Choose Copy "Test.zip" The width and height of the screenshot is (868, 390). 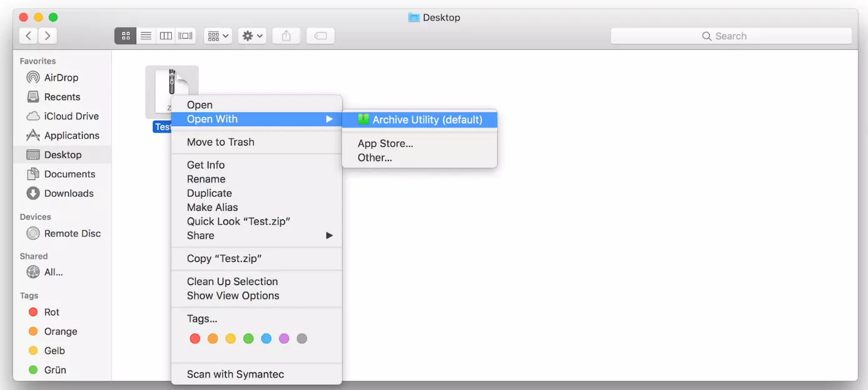256,258
